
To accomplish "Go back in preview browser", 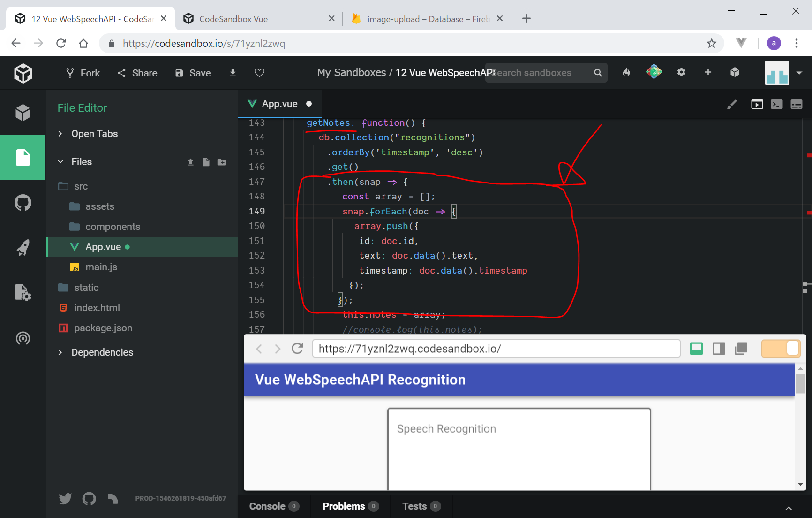I will 259,349.
